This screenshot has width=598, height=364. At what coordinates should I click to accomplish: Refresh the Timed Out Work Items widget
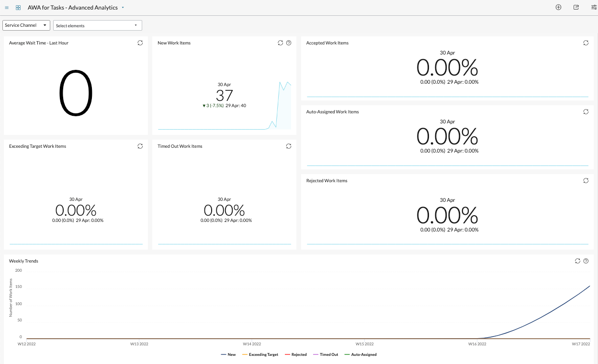click(x=289, y=146)
